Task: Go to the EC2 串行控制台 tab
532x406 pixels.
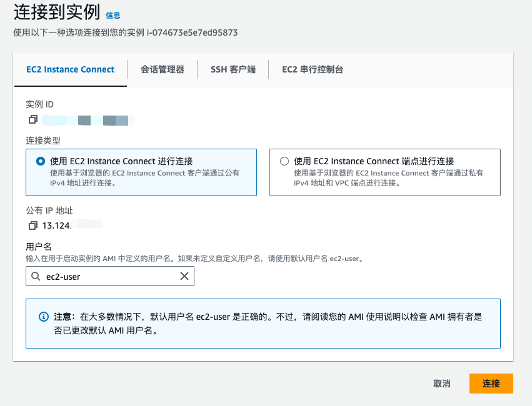Action: click(x=312, y=69)
